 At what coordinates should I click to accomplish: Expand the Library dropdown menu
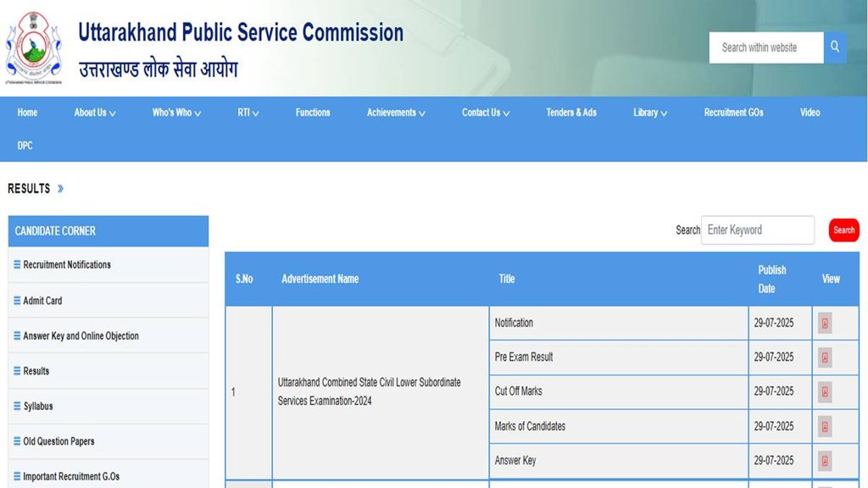click(650, 113)
